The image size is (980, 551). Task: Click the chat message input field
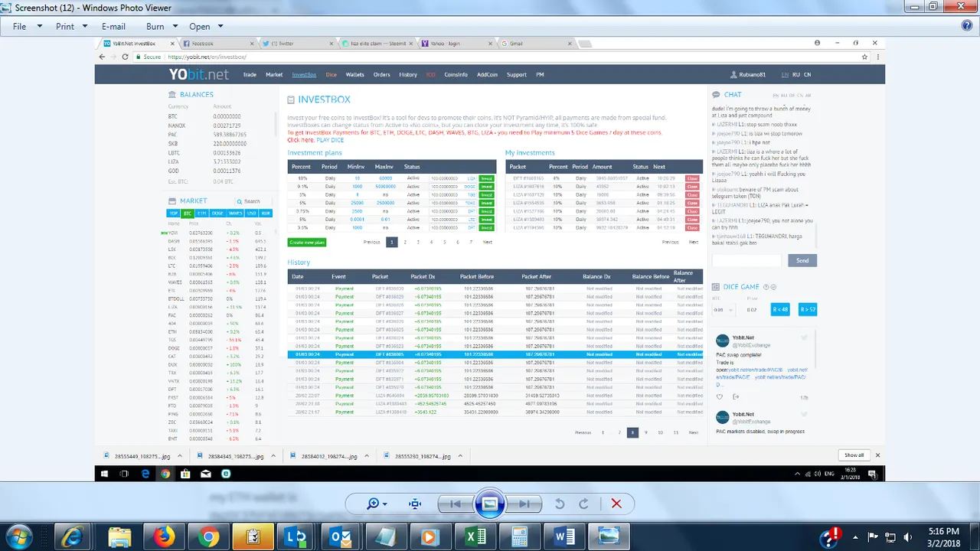click(x=746, y=260)
